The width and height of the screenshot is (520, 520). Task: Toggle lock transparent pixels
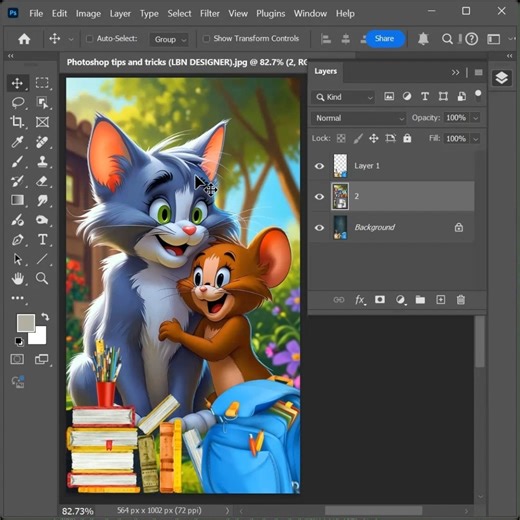(x=341, y=138)
